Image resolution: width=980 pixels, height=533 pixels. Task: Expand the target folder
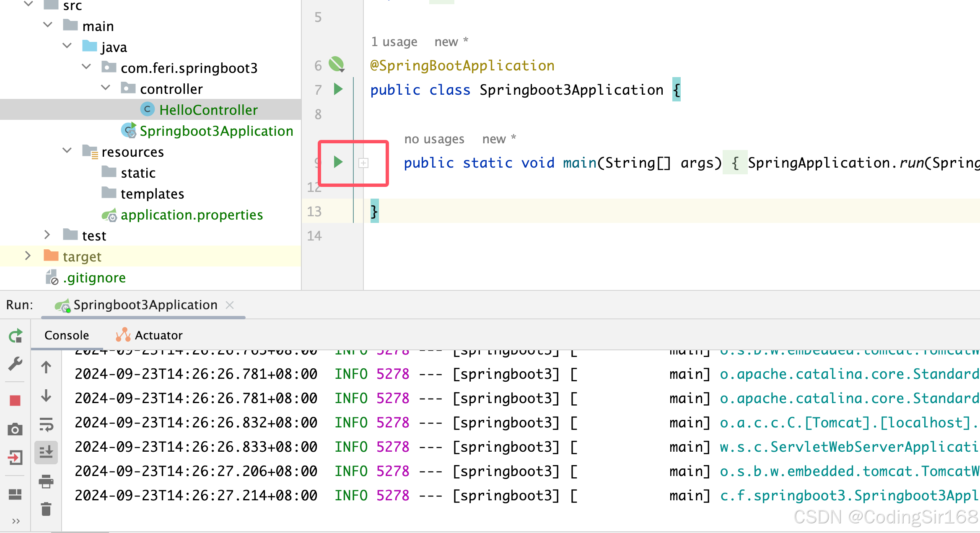pos(28,256)
